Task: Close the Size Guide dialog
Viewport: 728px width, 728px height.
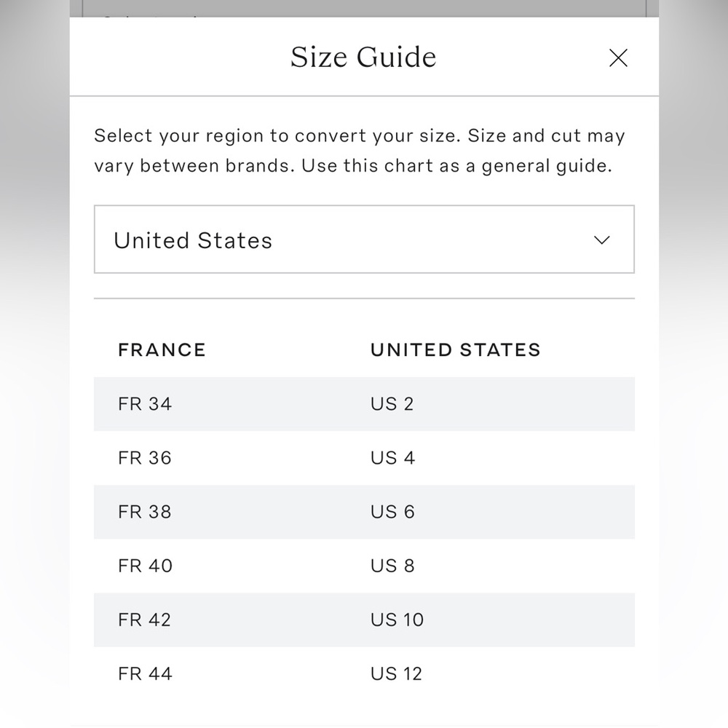Action: pyautogui.click(x=618, y=58)
